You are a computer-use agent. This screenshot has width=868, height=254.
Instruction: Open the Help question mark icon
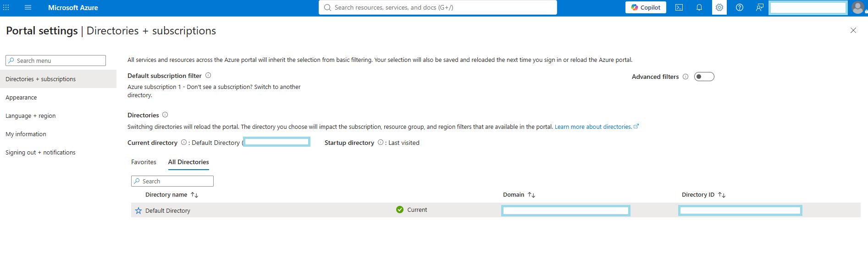(740, 7)
